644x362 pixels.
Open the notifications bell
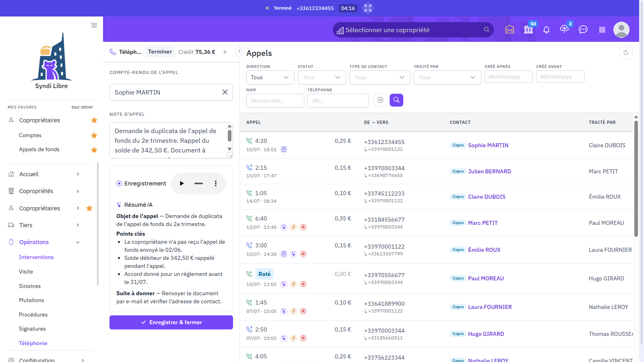point(546,30)
